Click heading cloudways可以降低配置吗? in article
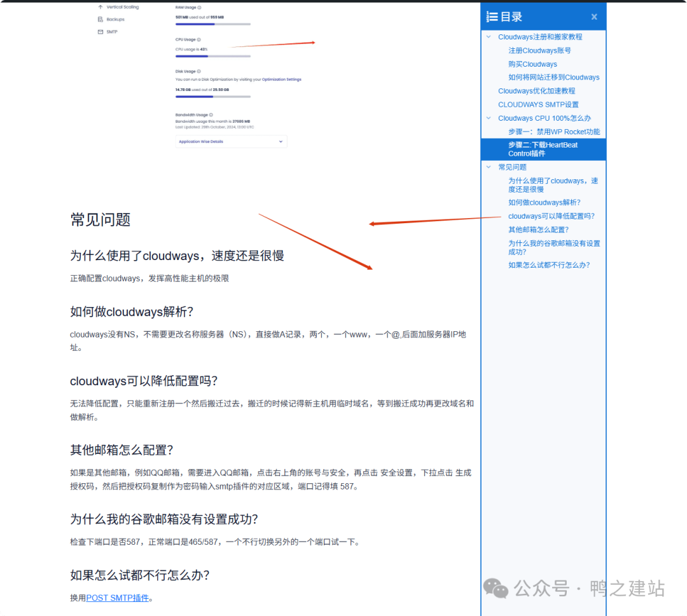 pos(144,381)
